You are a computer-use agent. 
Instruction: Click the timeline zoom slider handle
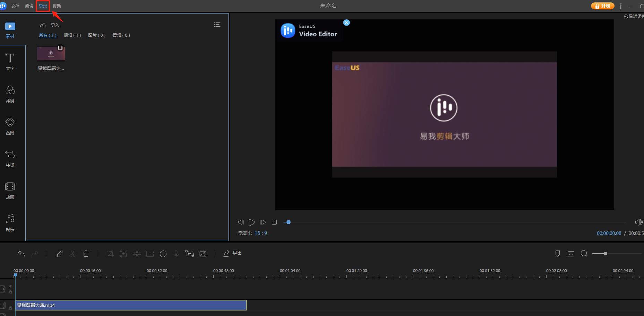(606, 254)
